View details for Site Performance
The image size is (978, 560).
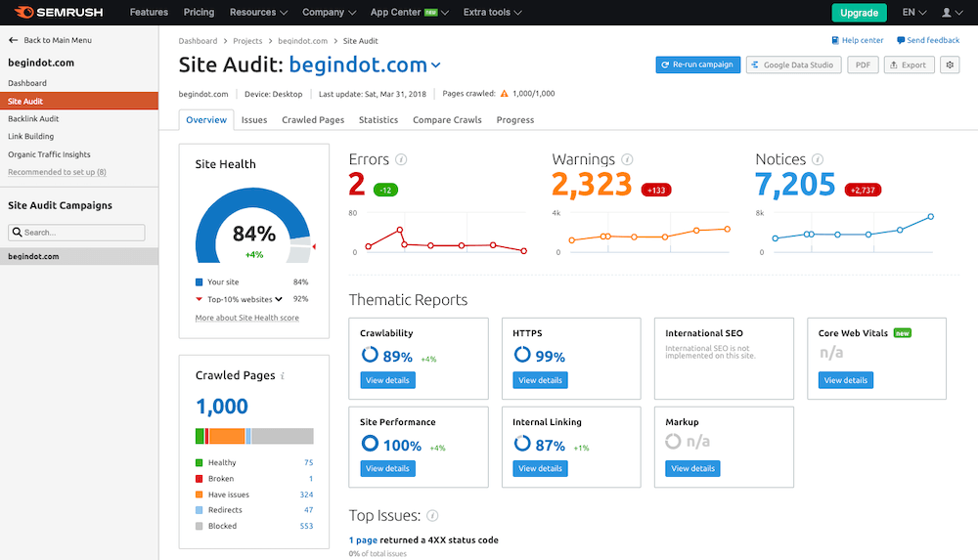click(387, 468)
